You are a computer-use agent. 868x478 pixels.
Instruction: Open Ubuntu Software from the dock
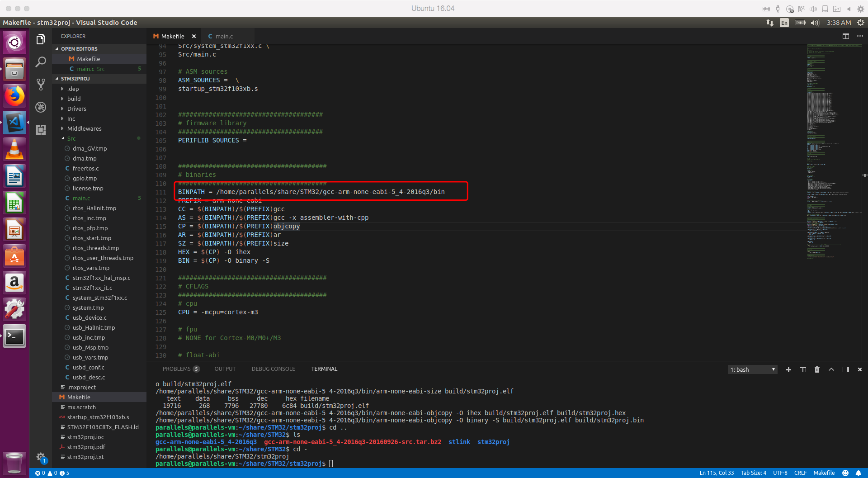click(x=14, y=256)
